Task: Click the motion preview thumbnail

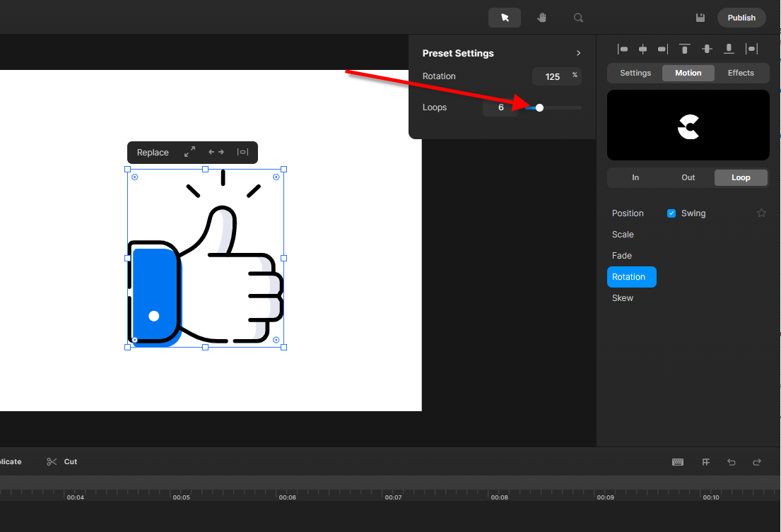Action: [688, 126]
